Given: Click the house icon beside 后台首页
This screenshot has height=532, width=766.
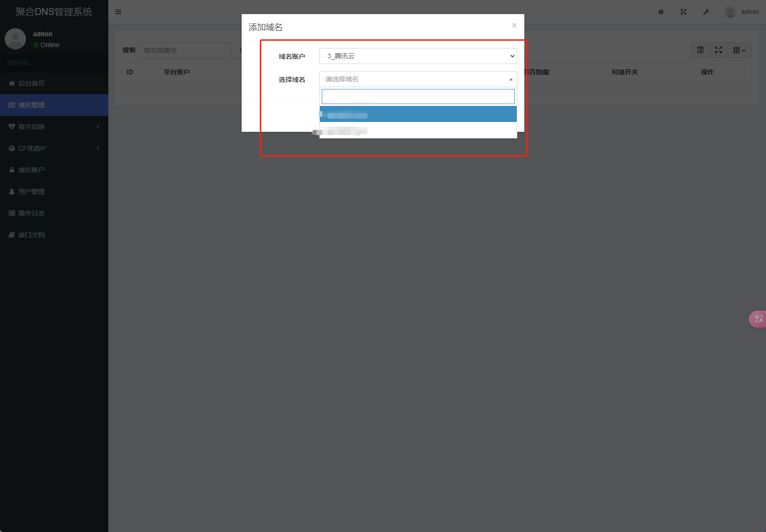Looking at the screenshot, I should pyautogui.click(x=12, y=83).
